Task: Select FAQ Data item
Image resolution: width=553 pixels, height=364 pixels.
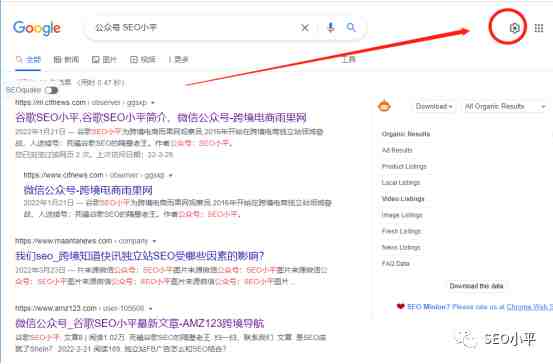Action: (x=395, y=263)
